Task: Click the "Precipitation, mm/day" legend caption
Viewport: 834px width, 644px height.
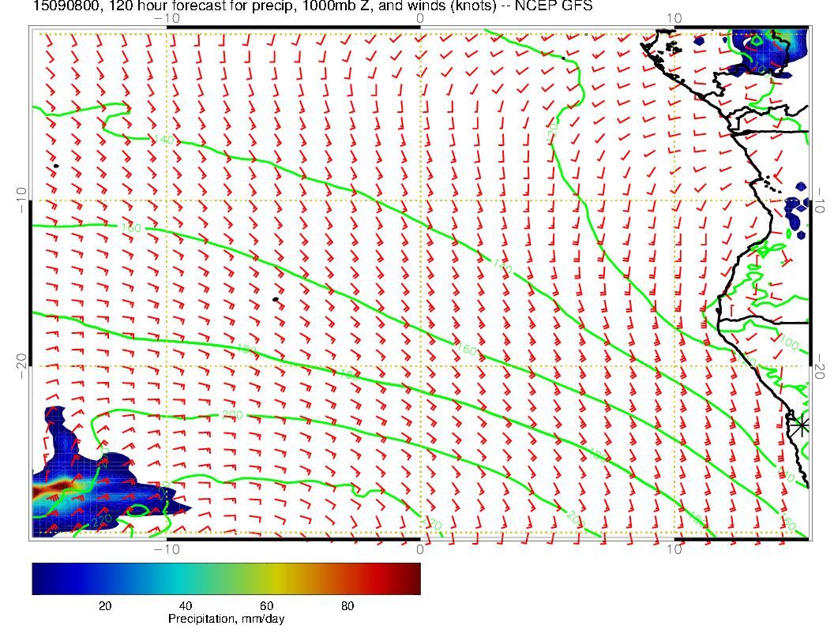Action: 226,620
